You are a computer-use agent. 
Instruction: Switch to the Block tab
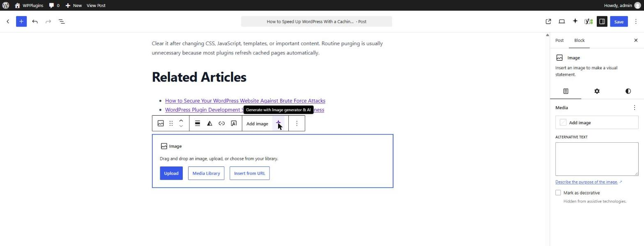pos(579,40)
